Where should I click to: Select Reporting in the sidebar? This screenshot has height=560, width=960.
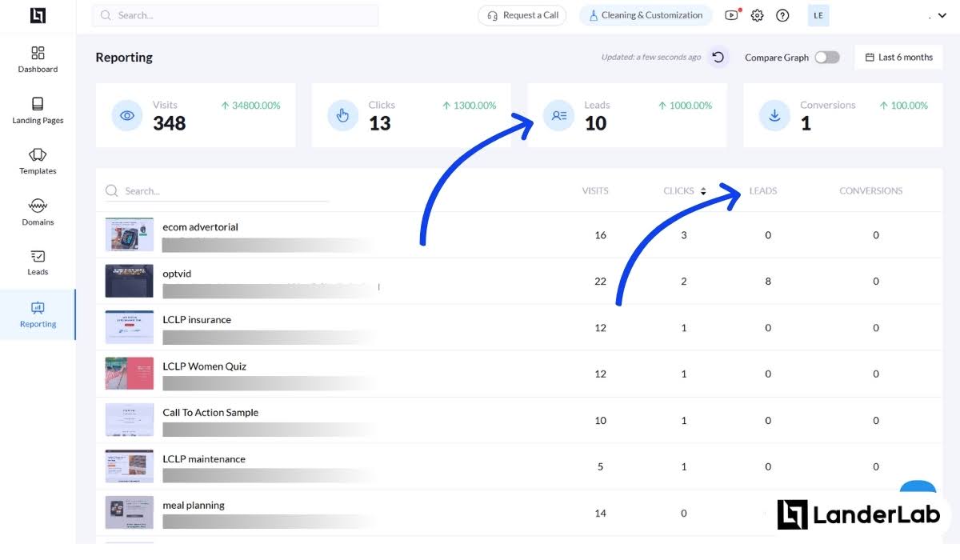pyautogui.click(x=38, y=314)
